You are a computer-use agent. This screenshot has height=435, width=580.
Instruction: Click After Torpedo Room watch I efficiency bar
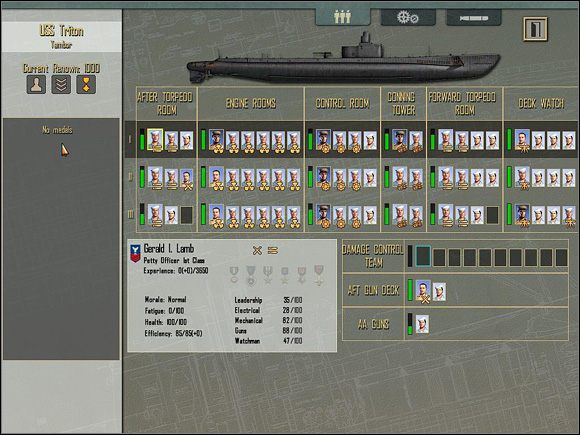coord(142,139)
